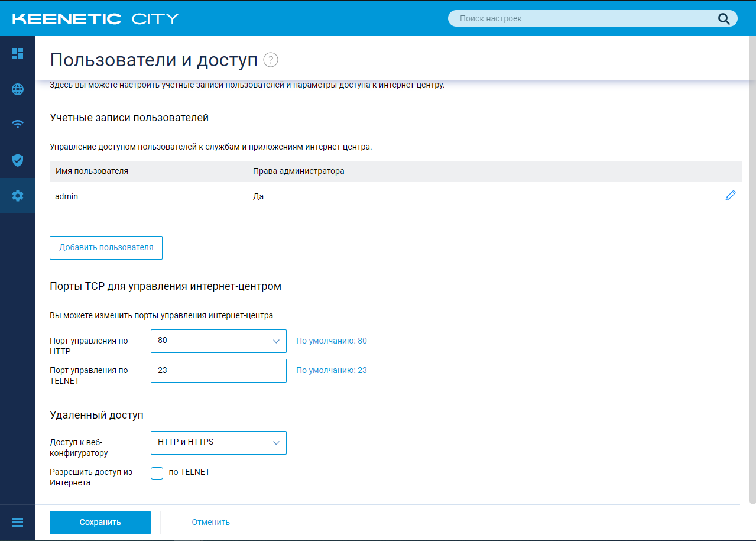Image resolution: width=756 pixels, height=541 pixels.
Task: Expand the hamburger menu at sidebar bottom
Action: [18, 522]
